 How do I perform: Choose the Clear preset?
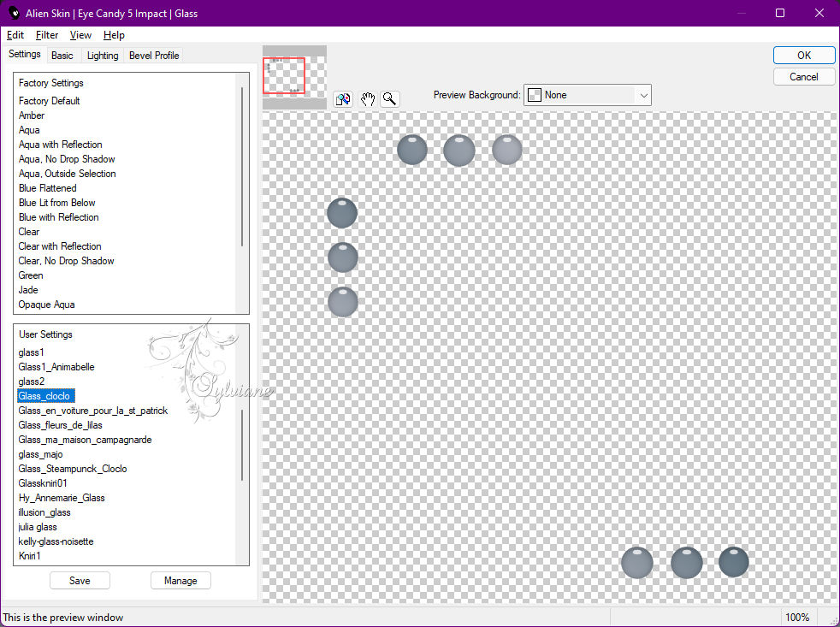pos(29,232)
